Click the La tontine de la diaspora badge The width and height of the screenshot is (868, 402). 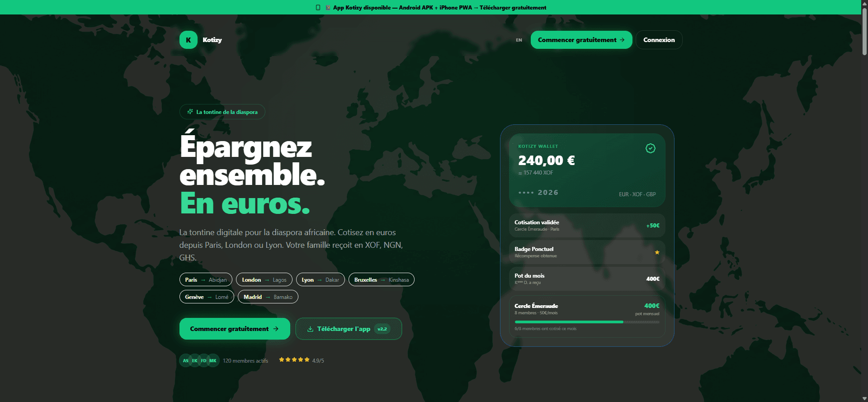[x=222, y=112]
